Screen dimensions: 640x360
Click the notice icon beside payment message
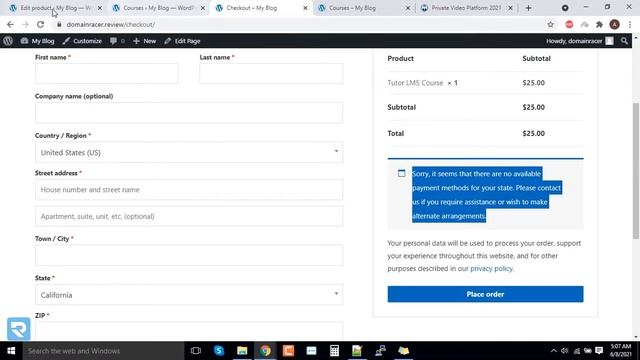click(x=402, y=173)
